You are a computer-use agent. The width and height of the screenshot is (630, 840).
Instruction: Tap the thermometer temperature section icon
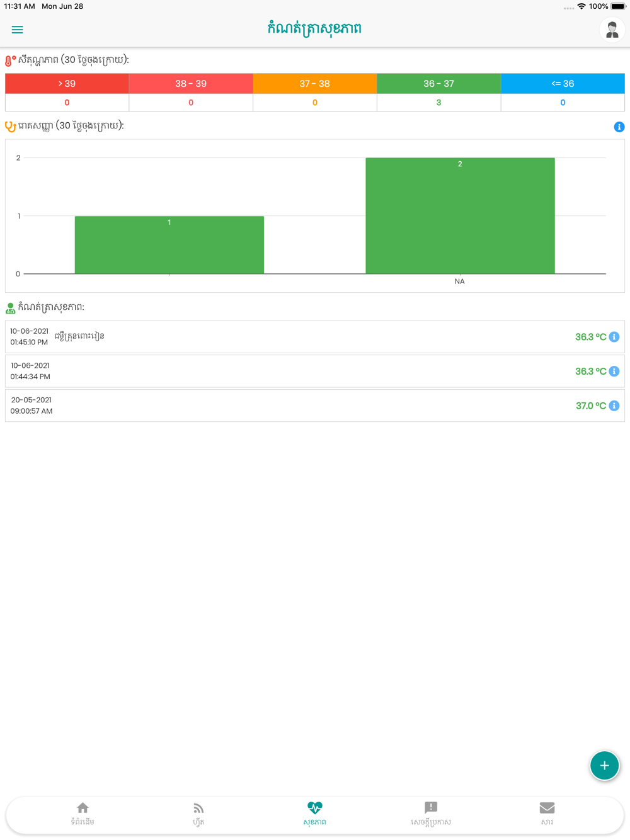coord(10,60)
